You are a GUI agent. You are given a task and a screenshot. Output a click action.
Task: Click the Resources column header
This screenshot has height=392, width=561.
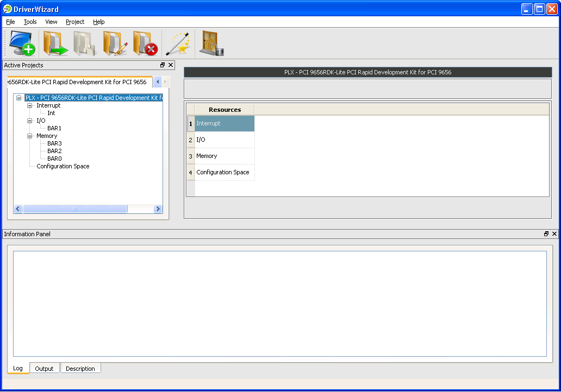click(225, 110)
